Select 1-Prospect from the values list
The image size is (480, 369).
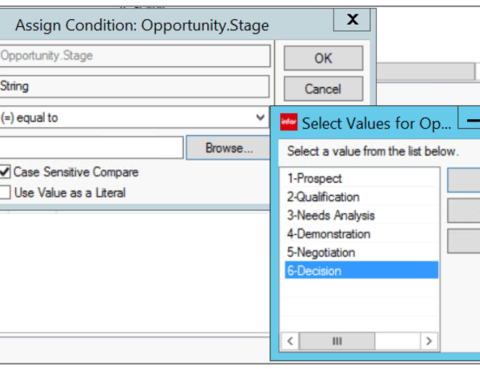(x=314, y=179)
